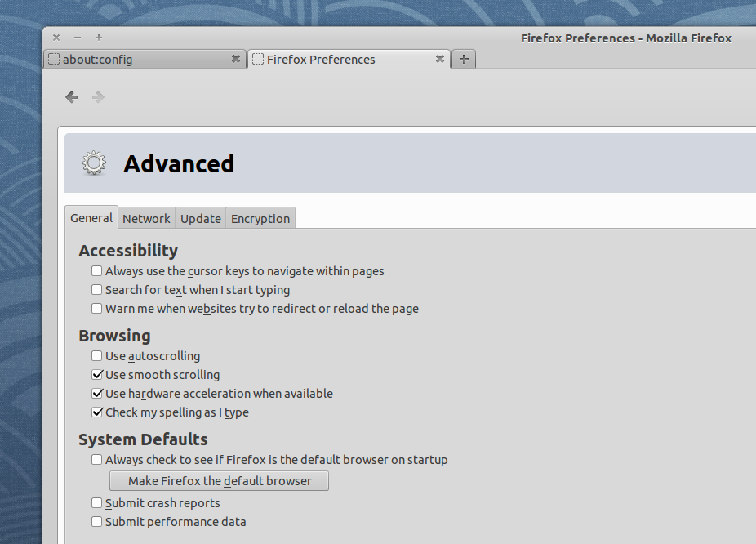Click the Advanced page heading
This screenshot has width=756, height=544.
179,163
